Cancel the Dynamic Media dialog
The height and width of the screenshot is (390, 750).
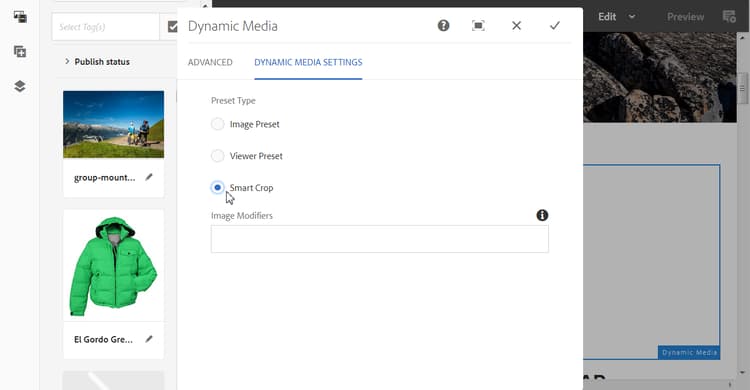517,25
